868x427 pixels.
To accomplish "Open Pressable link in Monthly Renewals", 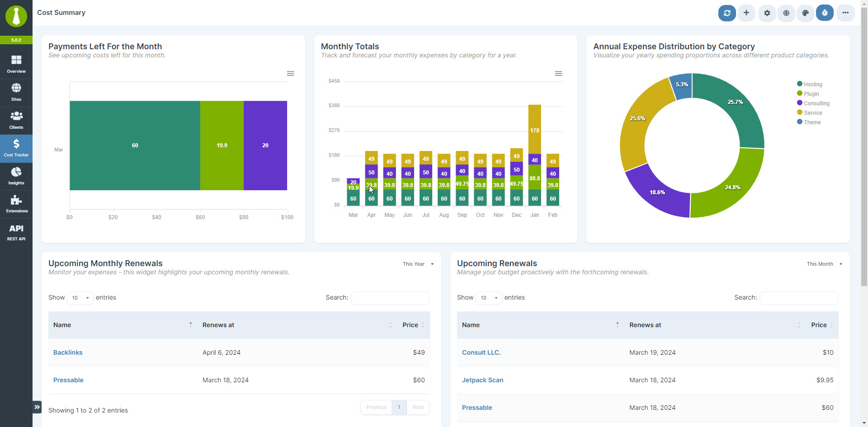I will (x=68, y=380).
